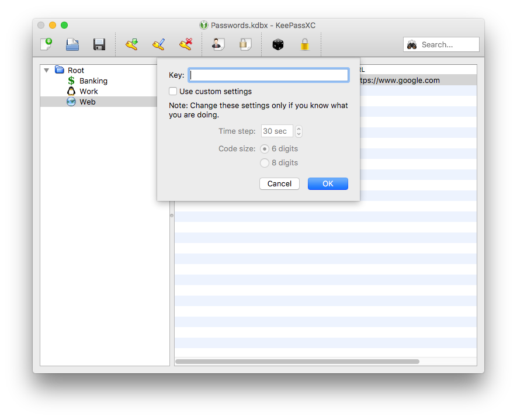Select the 6 digits code size
This screenshot has width=517, height=420.
tap(265, 149)
